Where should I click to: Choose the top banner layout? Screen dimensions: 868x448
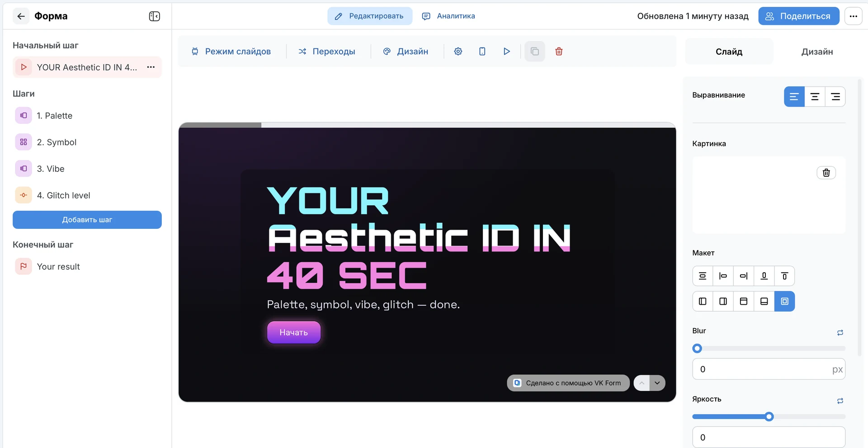pos(744,301)
